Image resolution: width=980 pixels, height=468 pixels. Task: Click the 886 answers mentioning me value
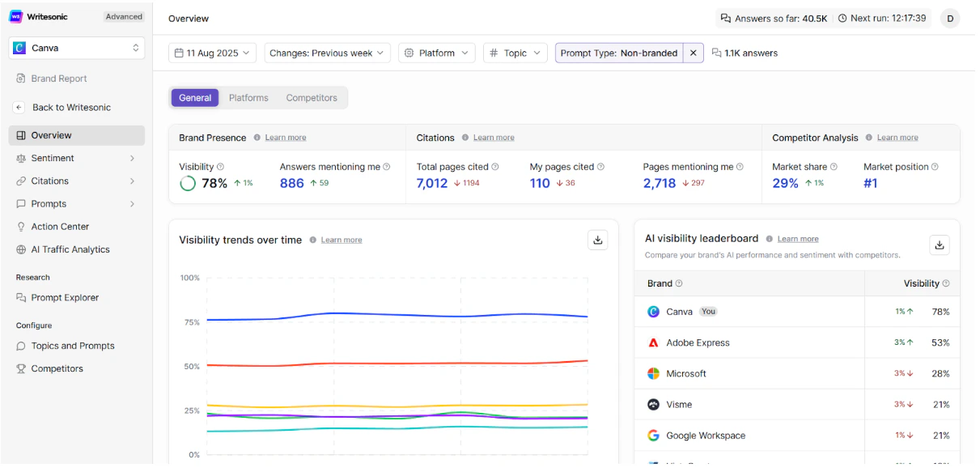tap(292, 183)
